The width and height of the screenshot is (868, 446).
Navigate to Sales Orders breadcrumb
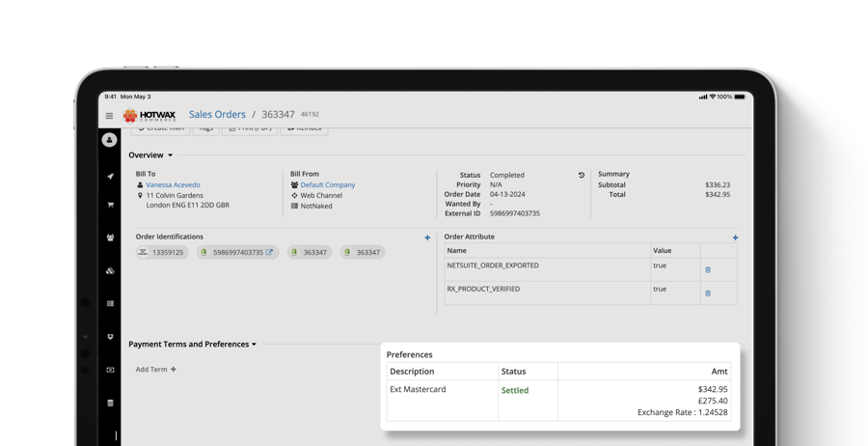click(217, 115)
